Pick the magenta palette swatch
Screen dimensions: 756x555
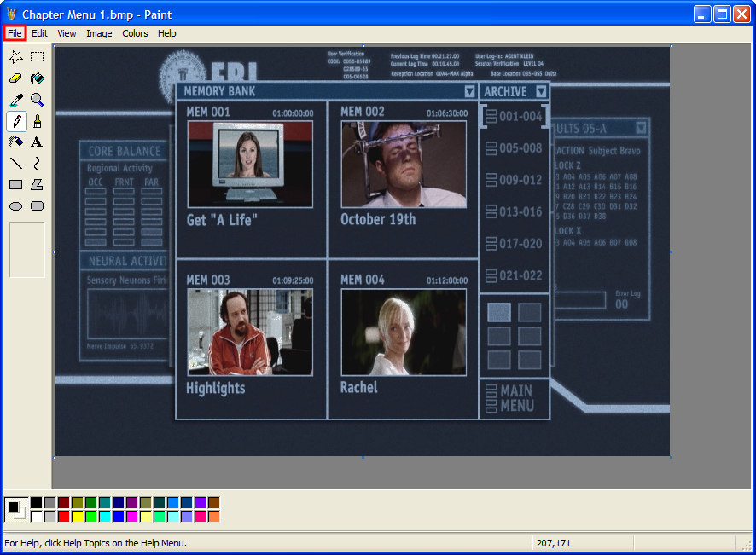131,517
